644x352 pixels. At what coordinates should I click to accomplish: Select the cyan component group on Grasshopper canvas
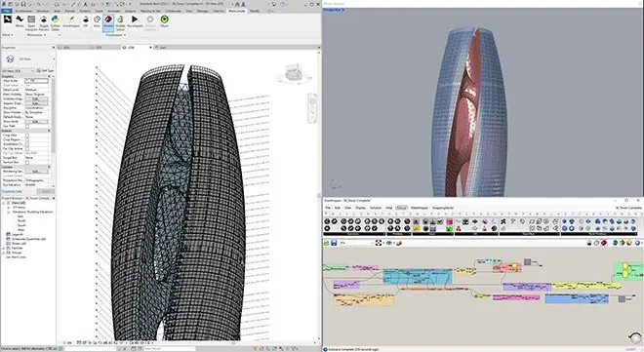coord(418,277)
